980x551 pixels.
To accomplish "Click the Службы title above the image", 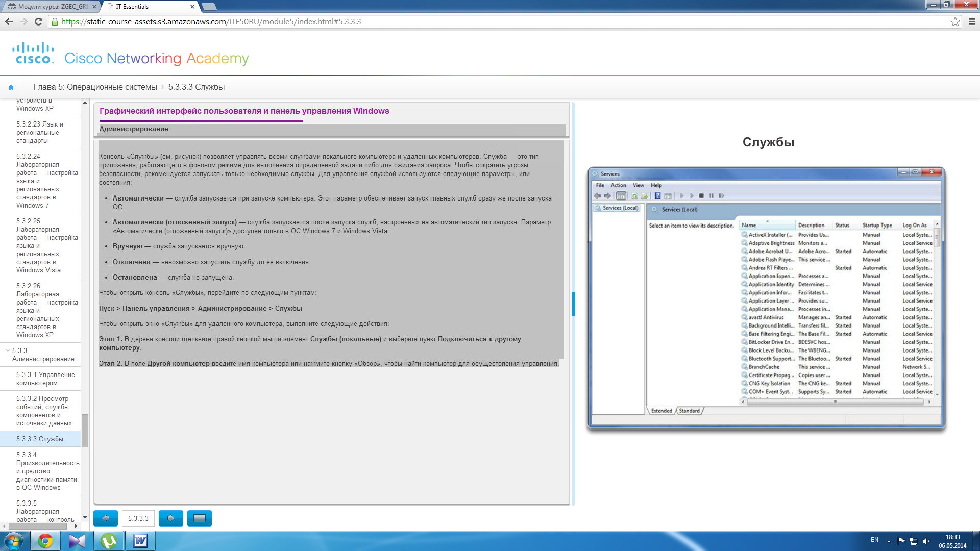I will [x=768, y=142].
